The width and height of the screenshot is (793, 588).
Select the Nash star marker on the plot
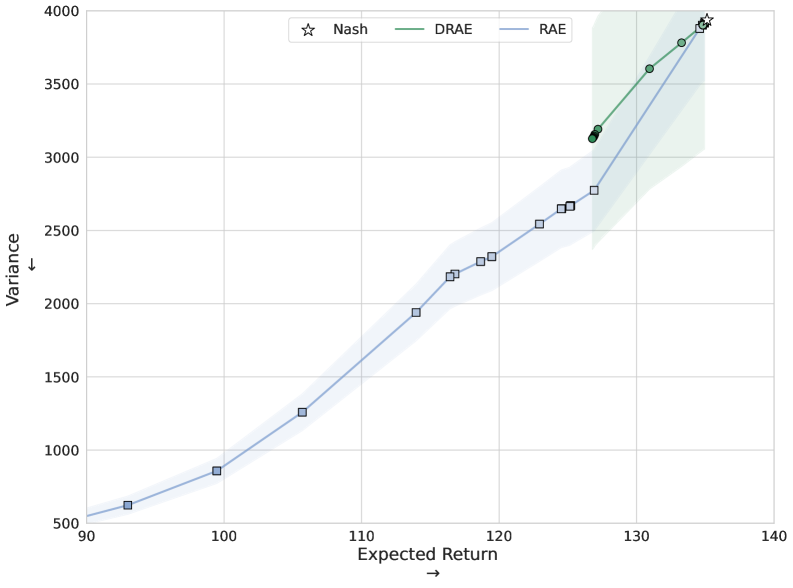[x=707, y=20]
